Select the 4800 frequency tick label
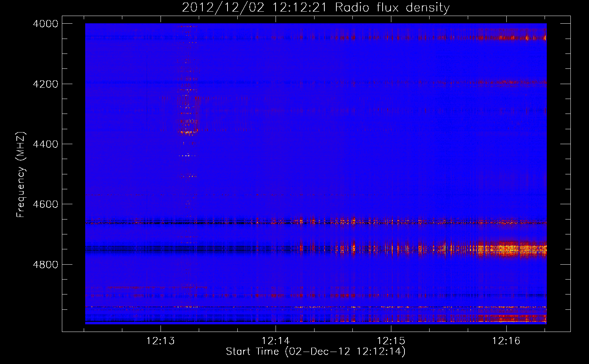 pos(46,264)
